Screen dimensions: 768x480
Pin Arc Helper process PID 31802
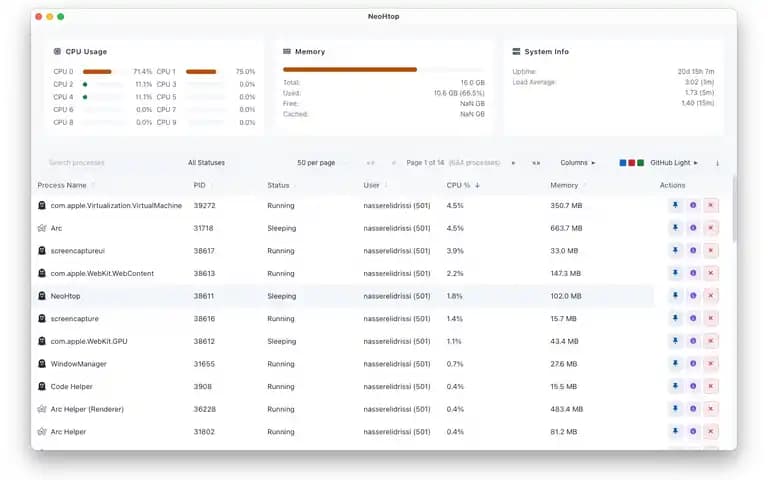(x=675, y=431)
